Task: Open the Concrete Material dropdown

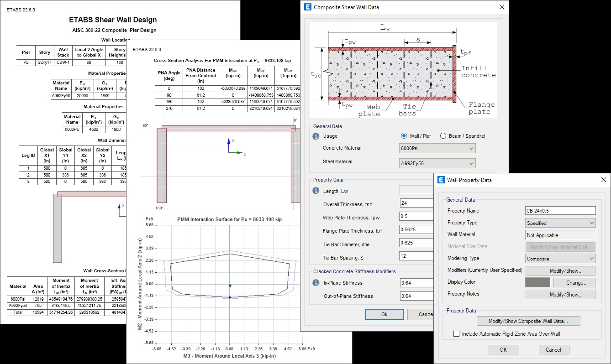Action: [x=437, y=148]
